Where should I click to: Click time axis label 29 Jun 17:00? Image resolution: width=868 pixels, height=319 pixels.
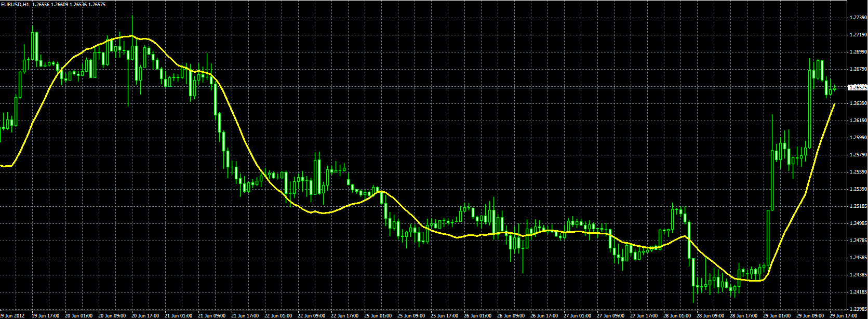point(843,315)
